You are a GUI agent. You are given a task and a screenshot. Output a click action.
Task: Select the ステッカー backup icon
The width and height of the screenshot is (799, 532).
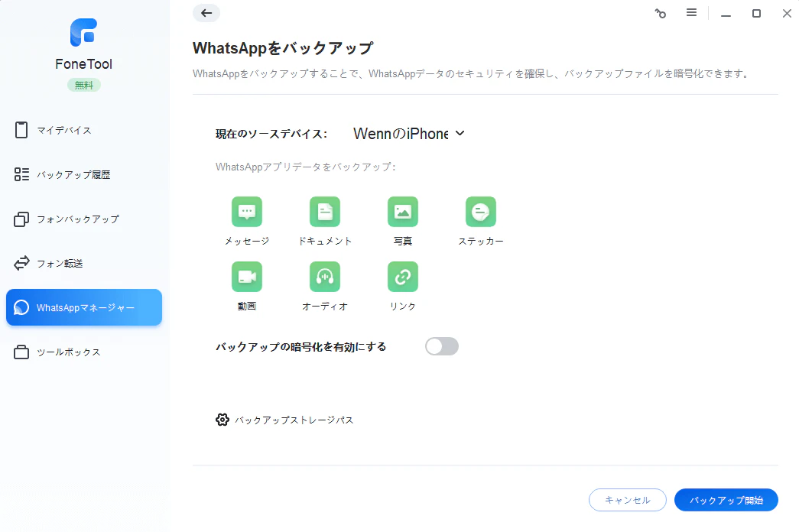(x=481, y=212)
